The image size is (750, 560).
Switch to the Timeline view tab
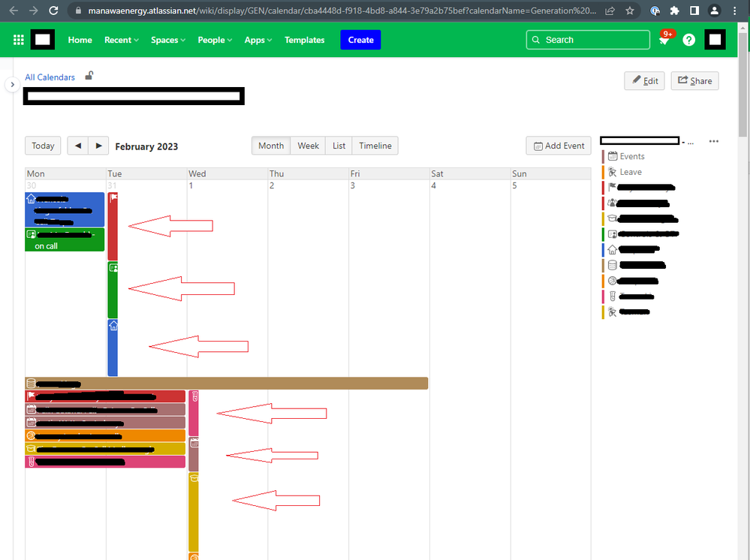click(375, 146)
